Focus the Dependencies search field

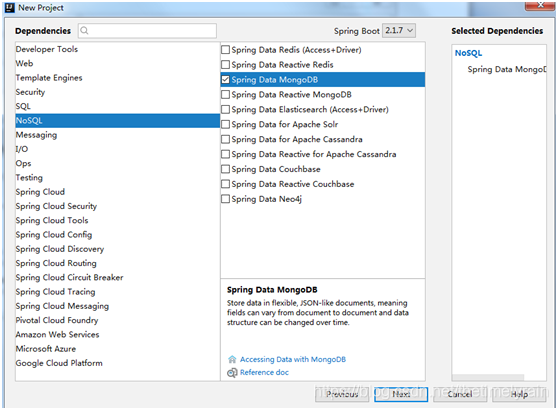147,31
